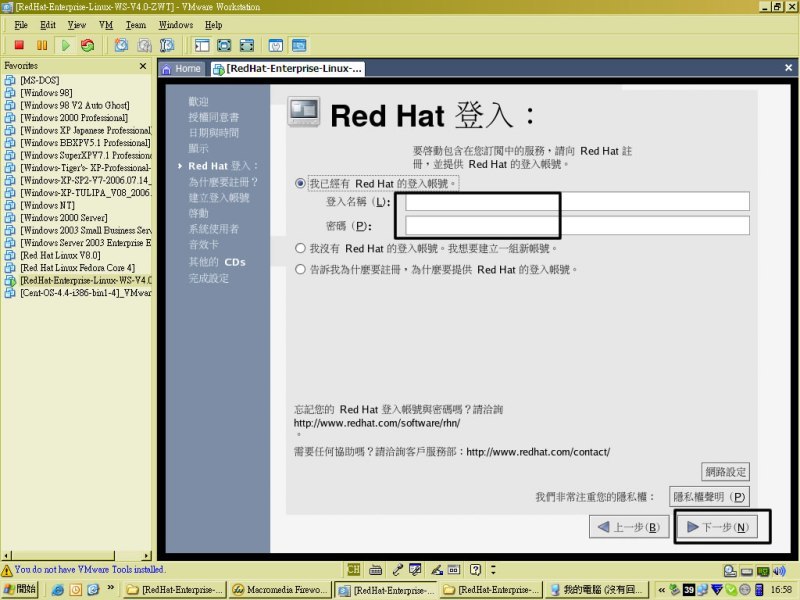Click the 上一步 (B) back button
Screen dimensions: 800x600
pyautogui.click(x=629, y=527)
